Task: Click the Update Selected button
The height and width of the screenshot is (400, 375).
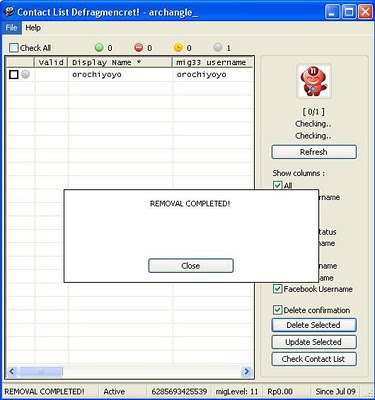Action: (314, 342)
